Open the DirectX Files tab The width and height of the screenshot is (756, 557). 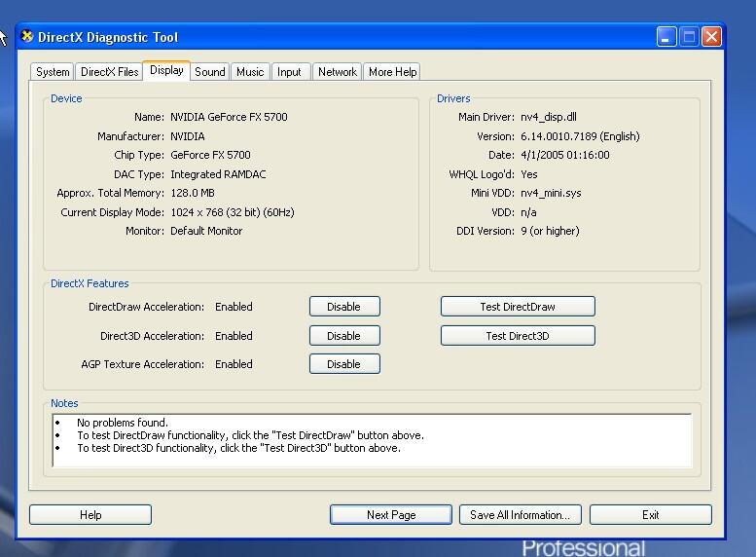tap(109, 72)
